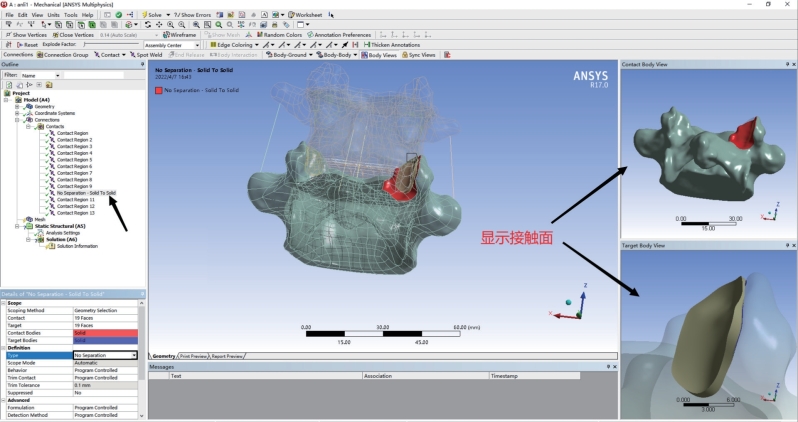Click the Solve lightning icon button
798x422 pixels.
click(x=151, y=15)
